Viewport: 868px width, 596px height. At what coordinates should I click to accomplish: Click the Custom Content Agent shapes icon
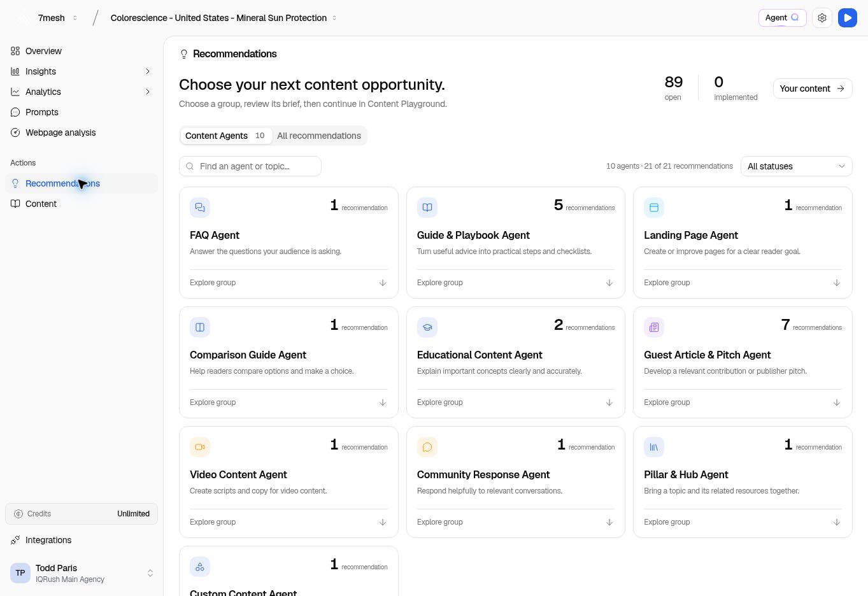(200, 567)
